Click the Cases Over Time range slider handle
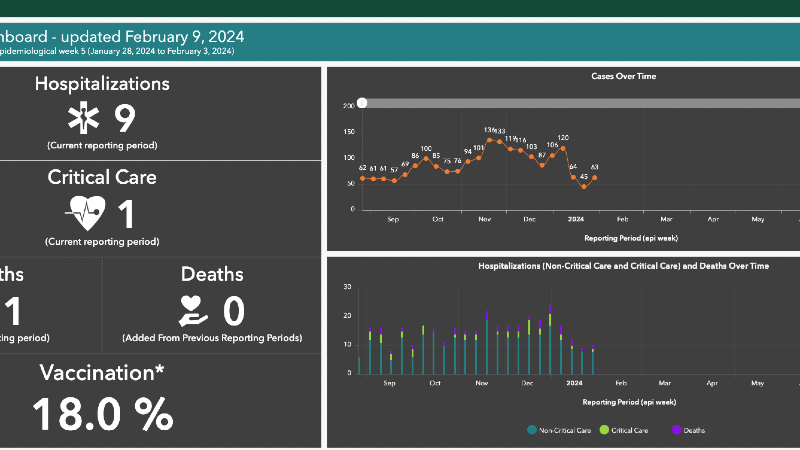The width and height of the screenshot is (800, 450). [362, 103]
